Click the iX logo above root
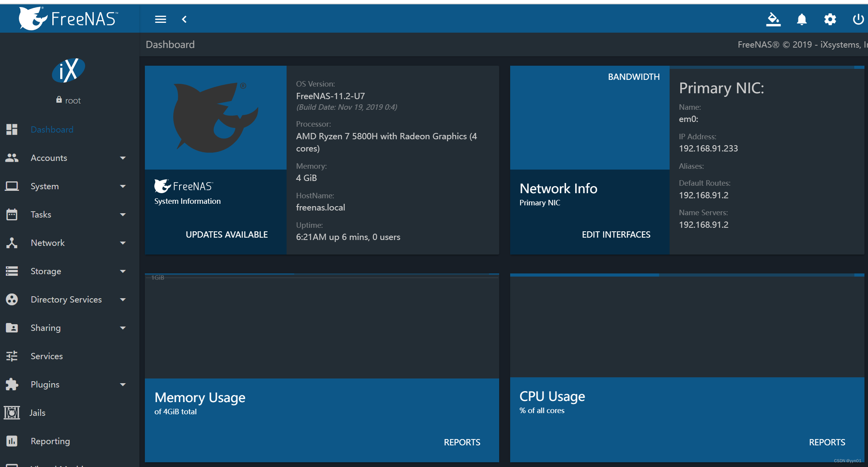Viewport: 868px width, 467px height. tap(68, 71)
